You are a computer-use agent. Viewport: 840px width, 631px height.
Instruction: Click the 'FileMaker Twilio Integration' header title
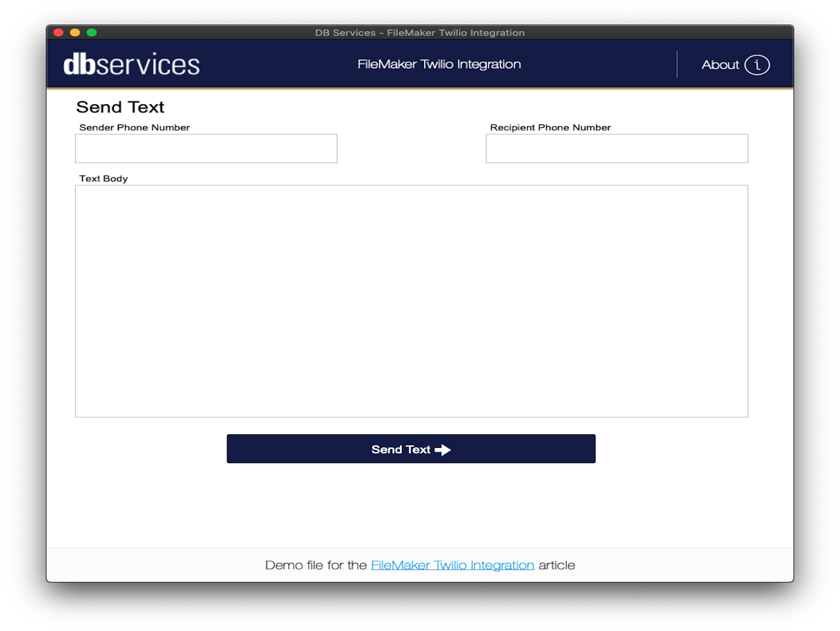pos(439,64)
